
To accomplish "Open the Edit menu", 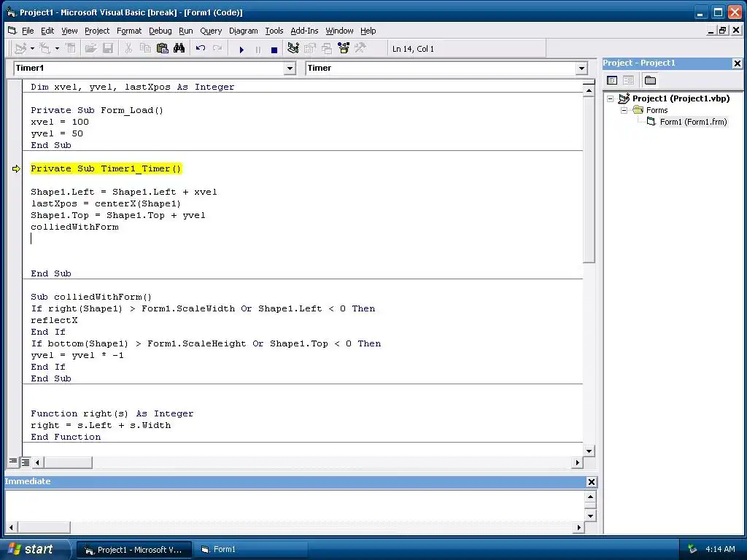I will (47, 31).
